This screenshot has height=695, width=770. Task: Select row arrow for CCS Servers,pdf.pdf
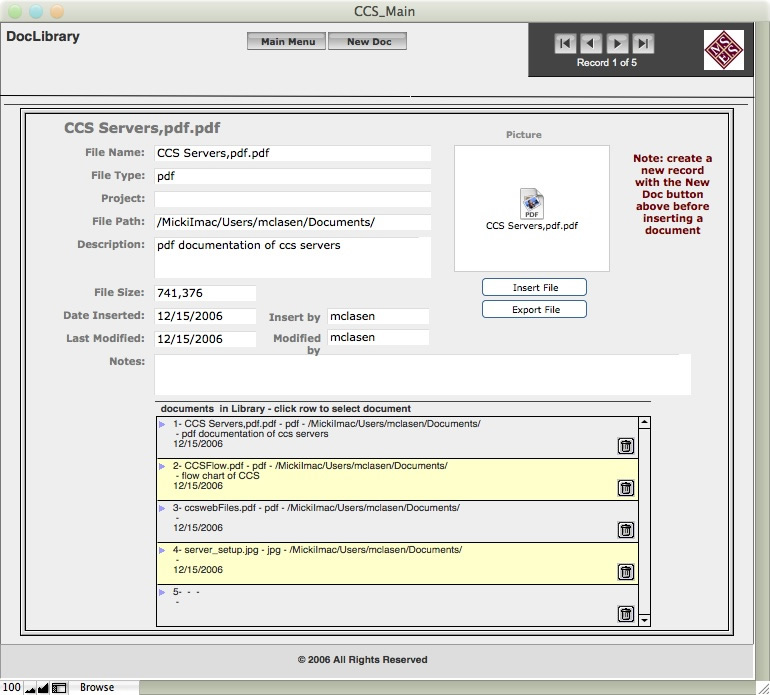point(162,424)
